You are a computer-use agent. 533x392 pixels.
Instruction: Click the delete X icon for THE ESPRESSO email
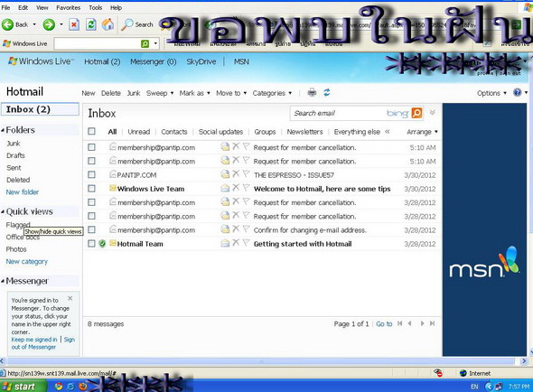coord(236,174)
